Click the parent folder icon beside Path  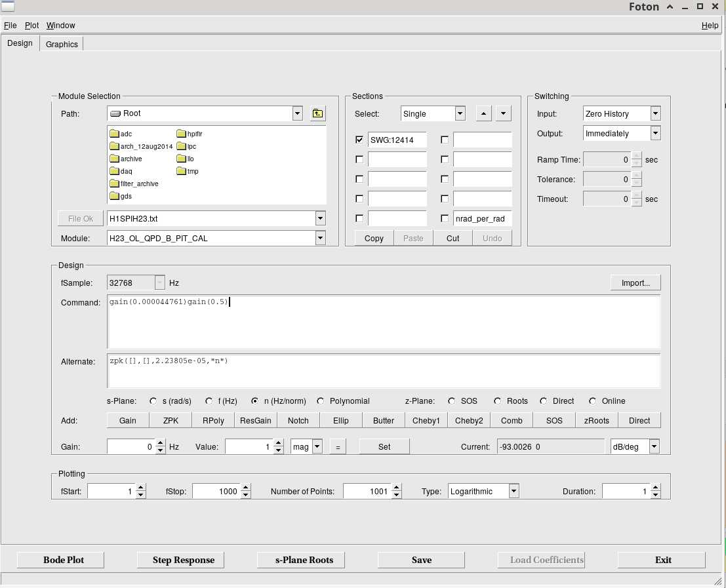click(317, 113)
